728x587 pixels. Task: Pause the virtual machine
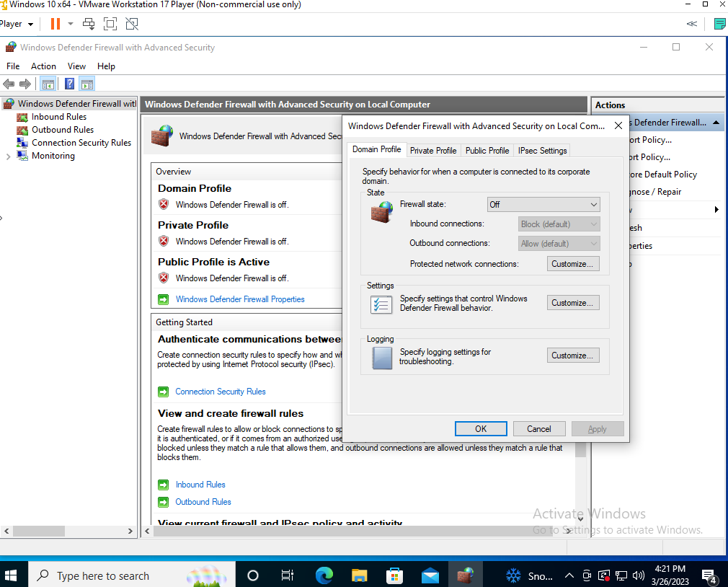click(x=56, y=24)
